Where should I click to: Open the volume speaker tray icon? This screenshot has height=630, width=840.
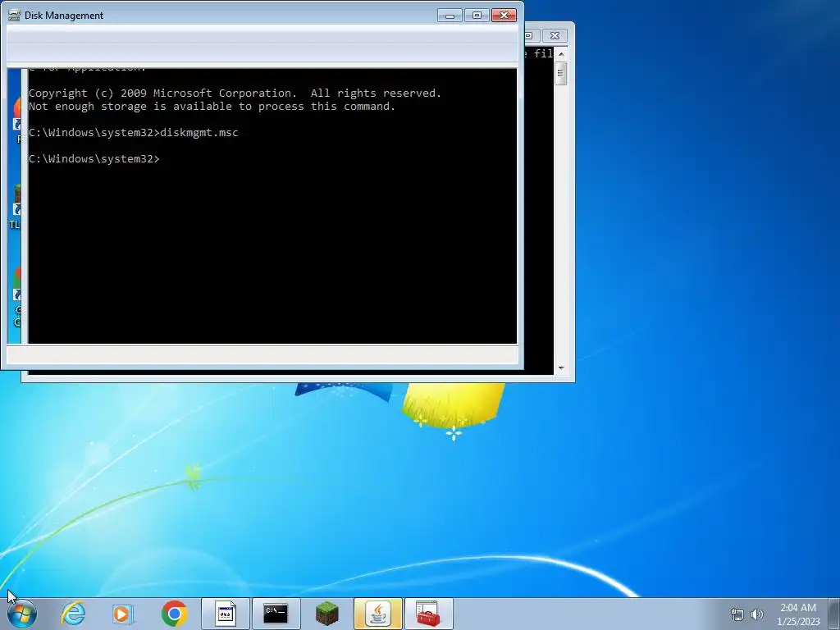click(x=757, y=614)
